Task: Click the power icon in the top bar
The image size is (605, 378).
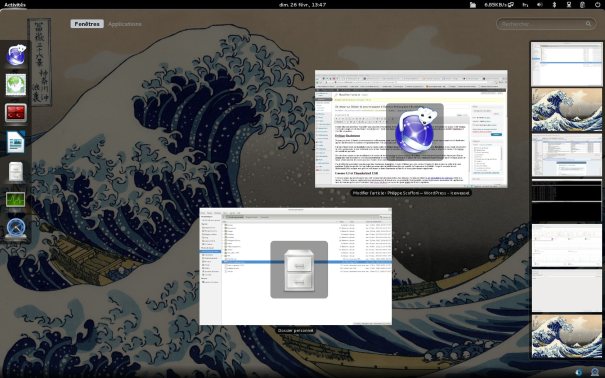Action: coord(597,5)
